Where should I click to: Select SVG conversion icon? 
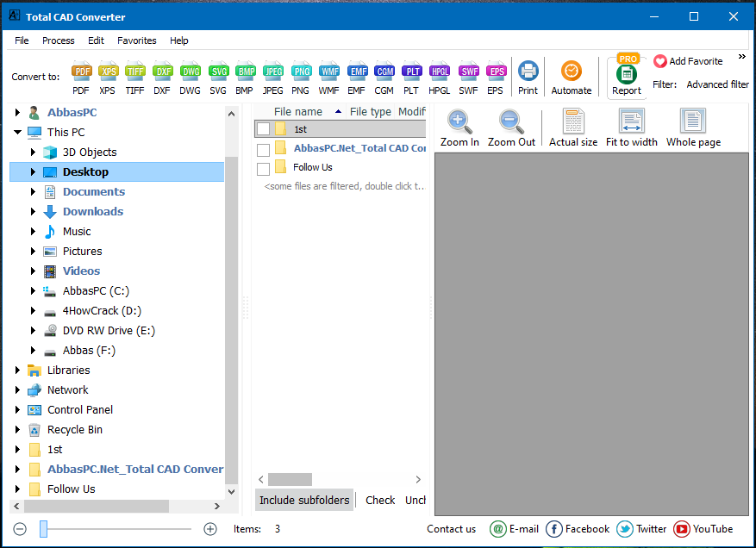click(218, 77)
